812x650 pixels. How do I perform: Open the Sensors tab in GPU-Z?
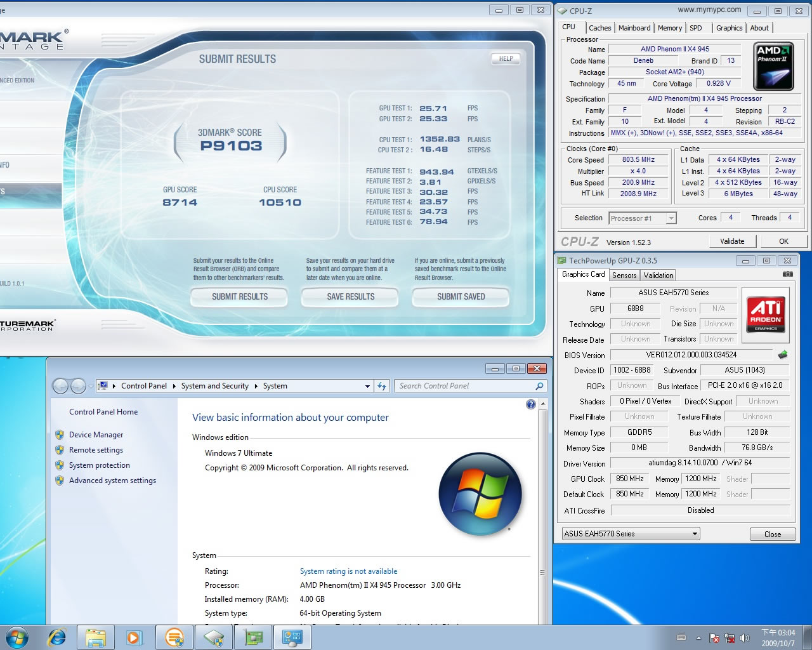coord(624,275)
